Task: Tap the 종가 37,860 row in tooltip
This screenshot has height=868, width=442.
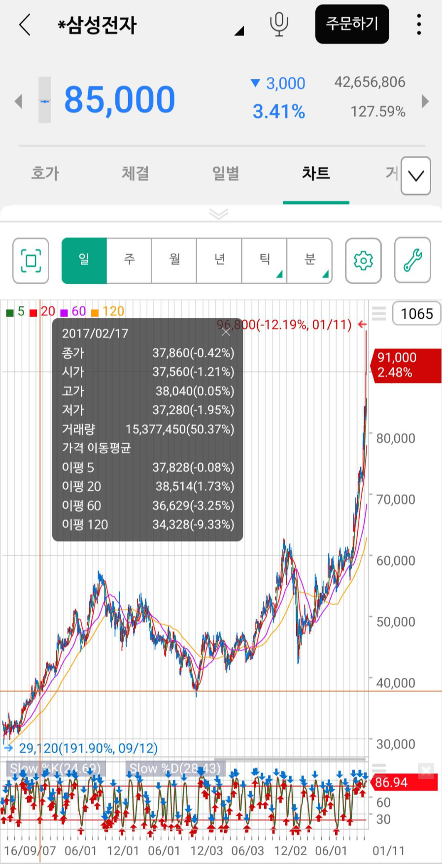Action: [148, 353]
